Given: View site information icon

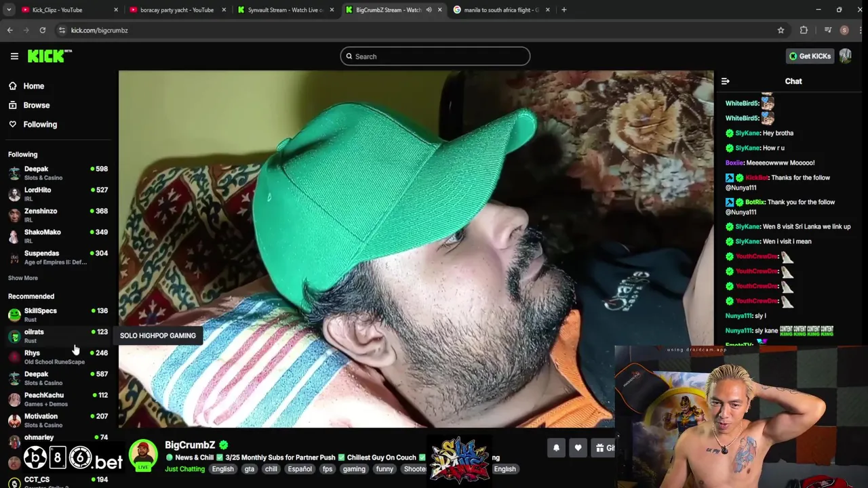Looking at the screenshot, I should [x=62, y=30].
